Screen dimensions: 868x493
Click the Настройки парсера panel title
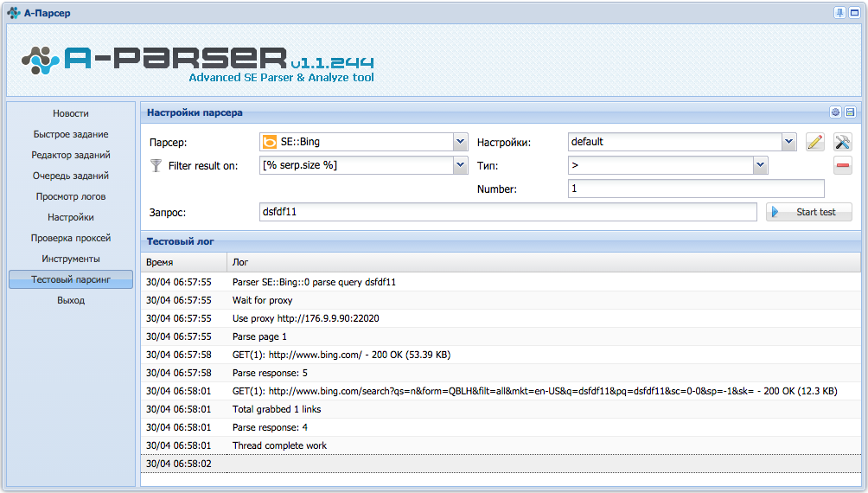click(195, 112)
